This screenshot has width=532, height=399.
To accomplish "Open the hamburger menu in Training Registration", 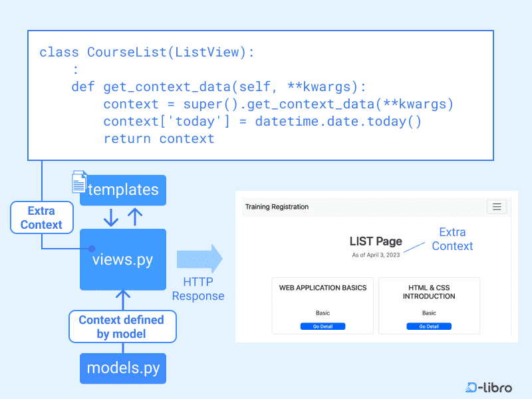I will click(497, 207).
